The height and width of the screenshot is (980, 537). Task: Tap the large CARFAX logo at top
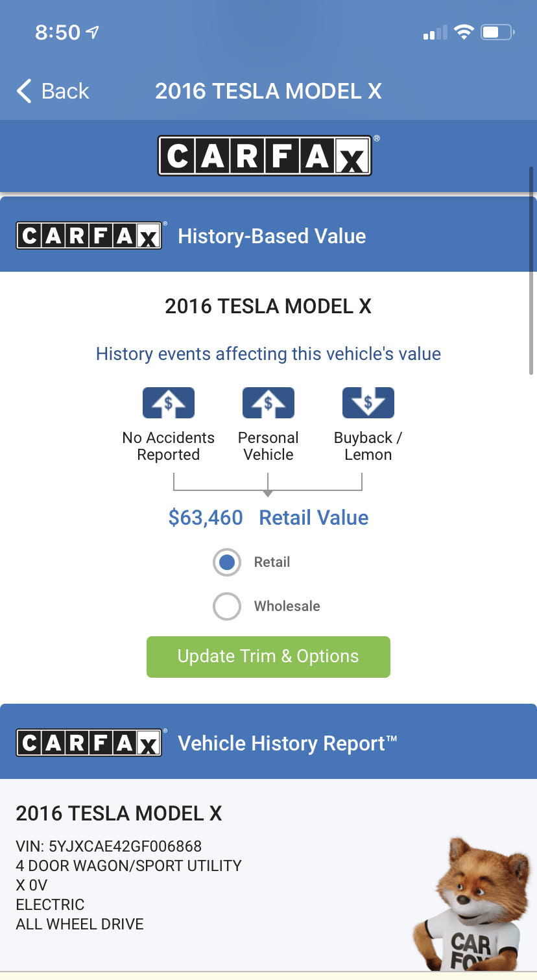[x=265, y=156]
